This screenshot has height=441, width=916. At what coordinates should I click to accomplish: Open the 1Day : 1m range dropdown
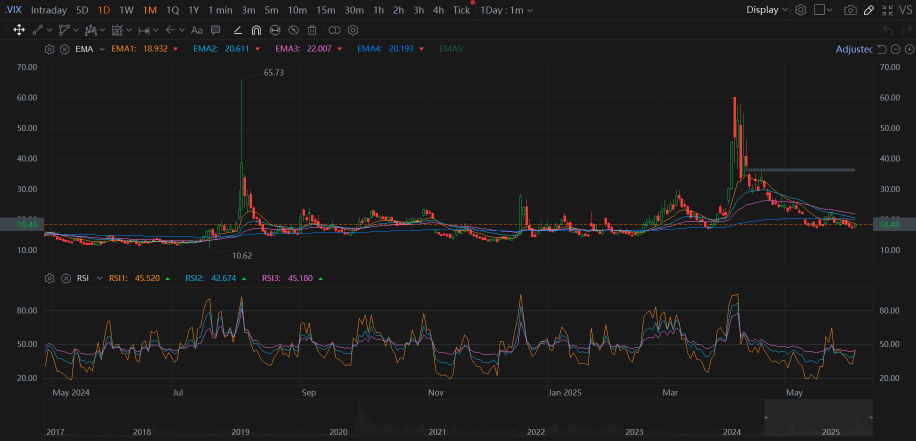[x=506, y=10]
